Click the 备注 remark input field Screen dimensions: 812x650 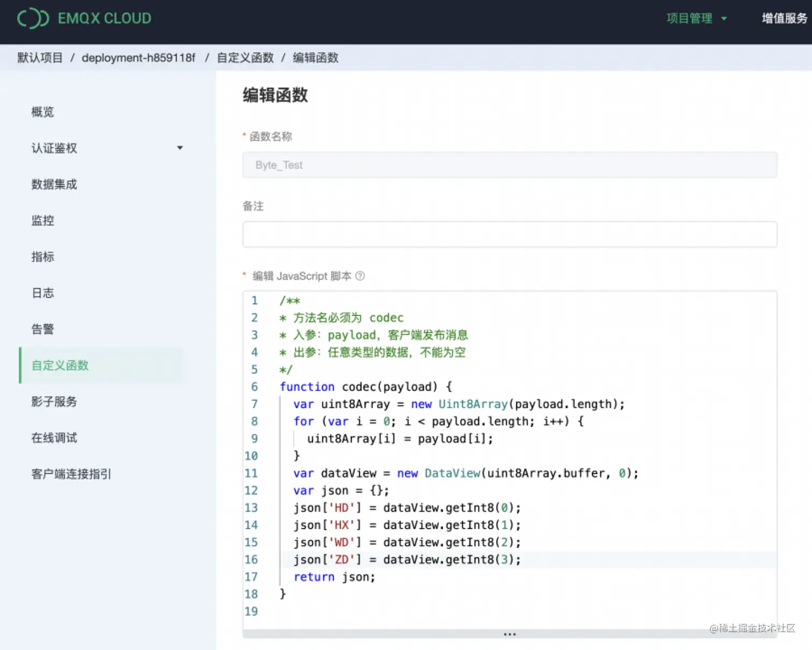coord(509,234)
